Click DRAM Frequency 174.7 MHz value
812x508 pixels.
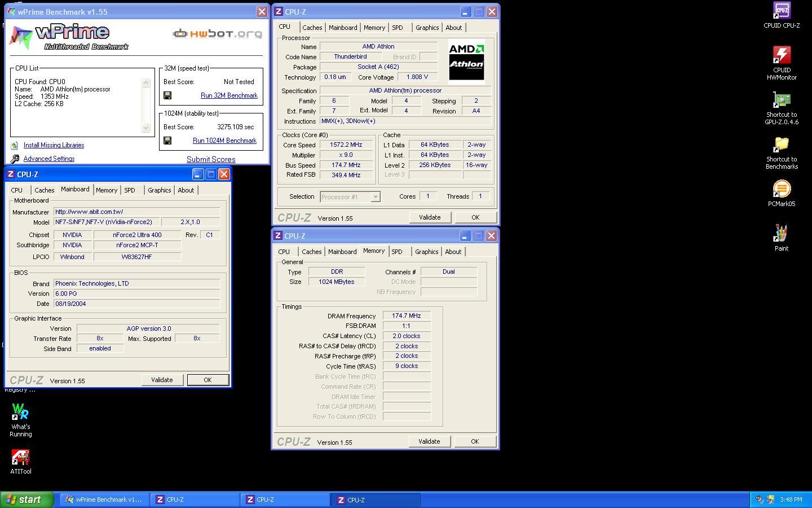407,316
